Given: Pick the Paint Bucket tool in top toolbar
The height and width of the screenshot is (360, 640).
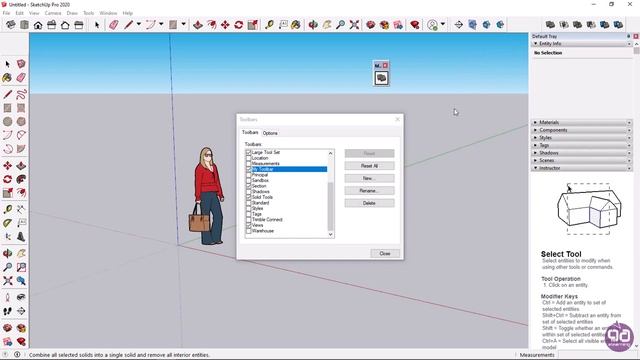Looking at the screenshot, I should click(296, 25).
